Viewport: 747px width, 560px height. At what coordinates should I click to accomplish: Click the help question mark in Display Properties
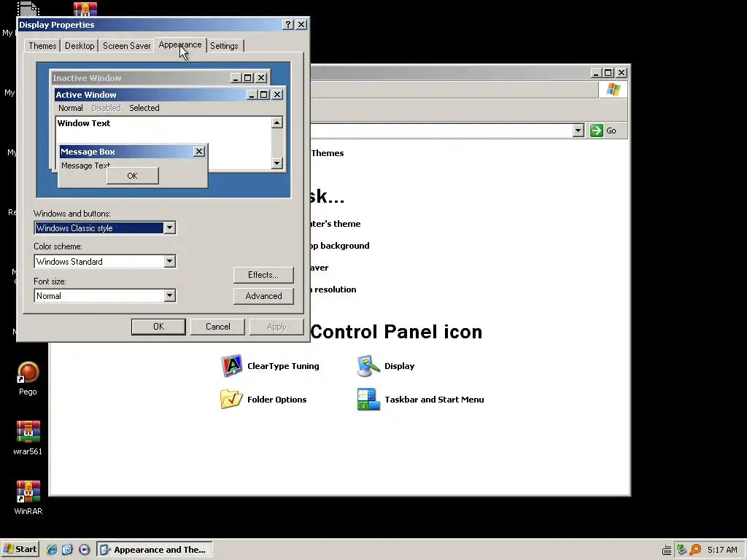[287, 24]
